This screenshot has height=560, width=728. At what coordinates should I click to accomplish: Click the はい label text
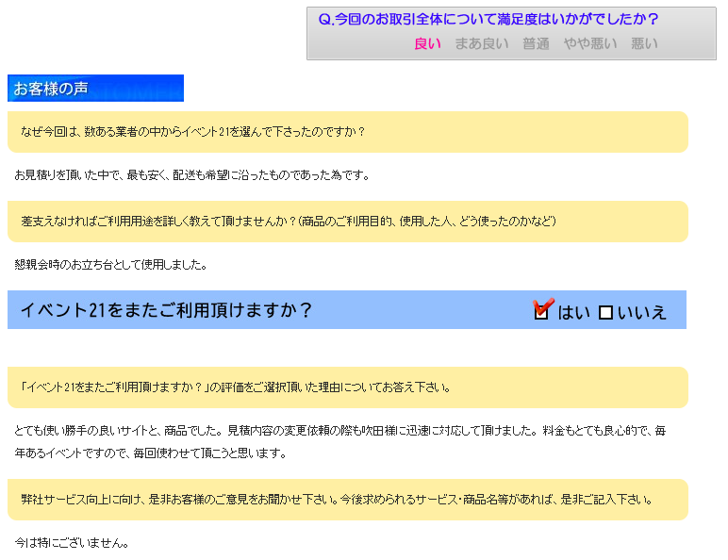[x=573, y=313]
